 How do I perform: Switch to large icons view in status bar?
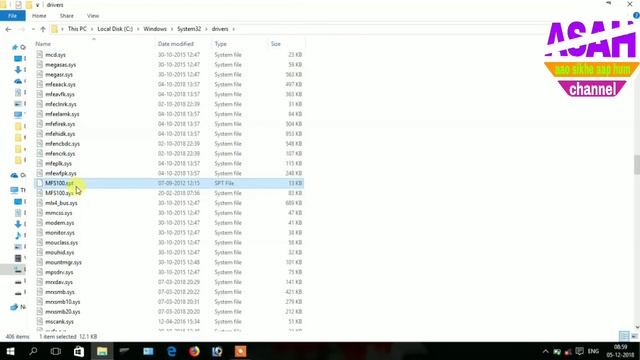pos(634,336)
